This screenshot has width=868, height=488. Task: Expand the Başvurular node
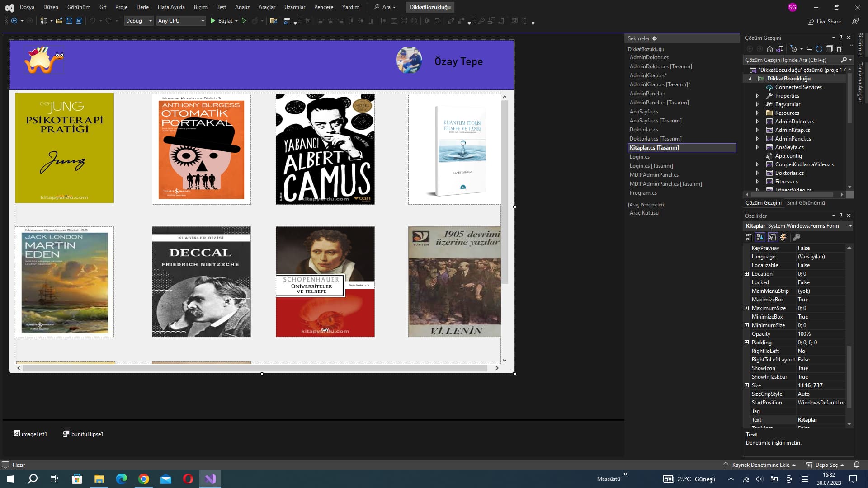coord(757,104)
